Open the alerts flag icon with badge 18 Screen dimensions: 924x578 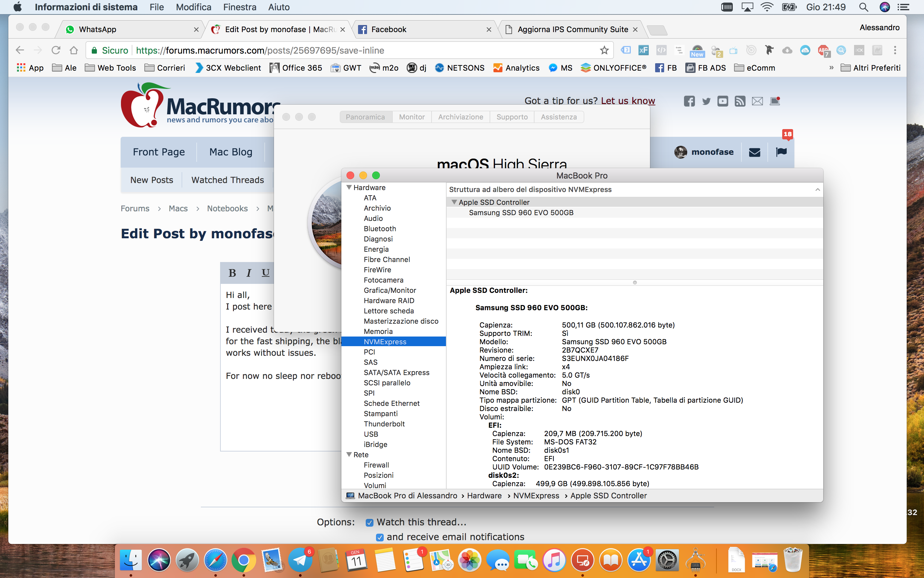(x=781, y=152)
